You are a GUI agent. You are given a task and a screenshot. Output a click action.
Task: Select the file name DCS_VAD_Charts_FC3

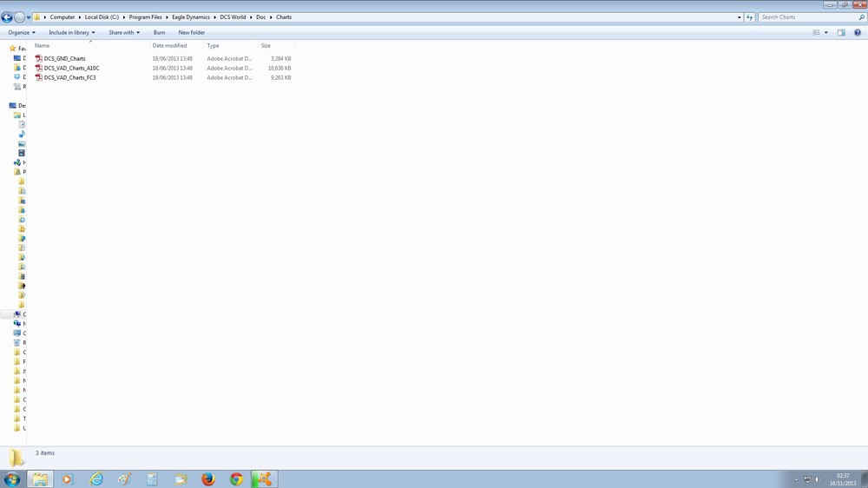(x=69, y=77)
